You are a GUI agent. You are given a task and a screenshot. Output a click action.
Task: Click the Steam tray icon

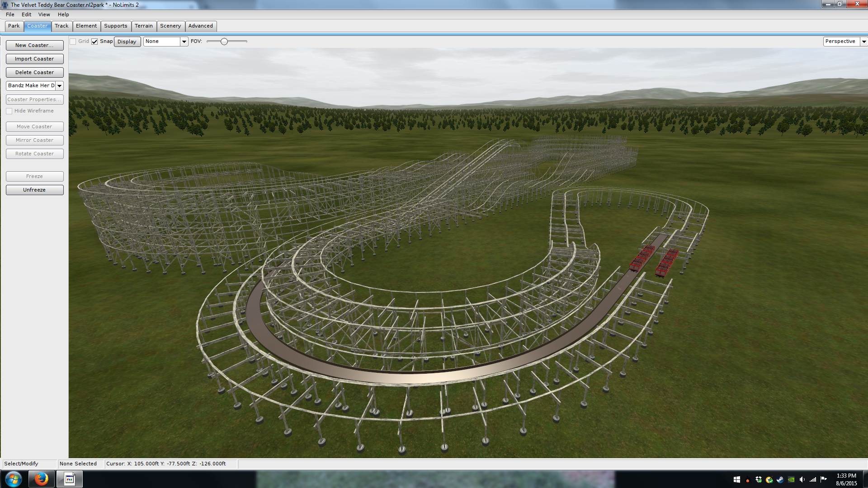coord(780,479)
